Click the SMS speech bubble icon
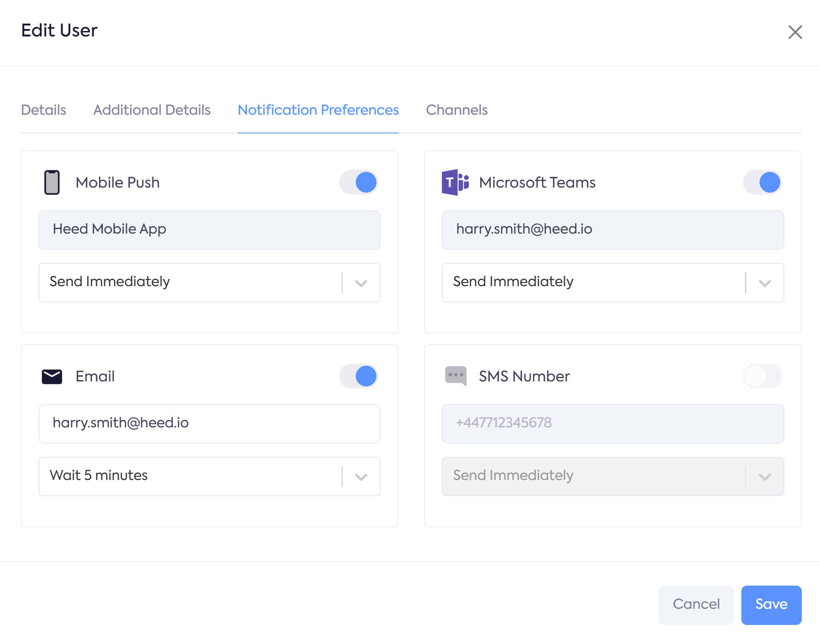 (456, 376)
